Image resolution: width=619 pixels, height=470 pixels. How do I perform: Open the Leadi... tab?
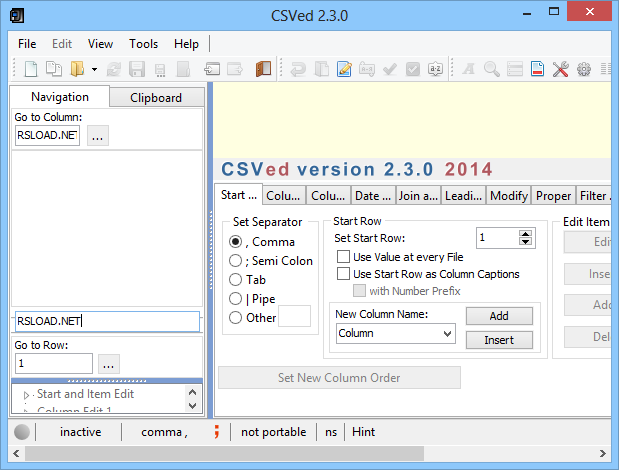(463, 196)
